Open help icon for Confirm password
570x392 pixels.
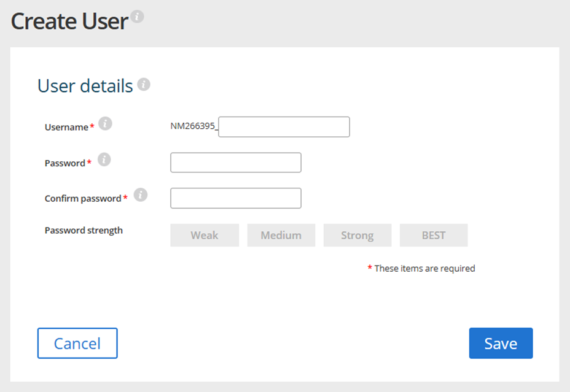(x=141, y=195)
